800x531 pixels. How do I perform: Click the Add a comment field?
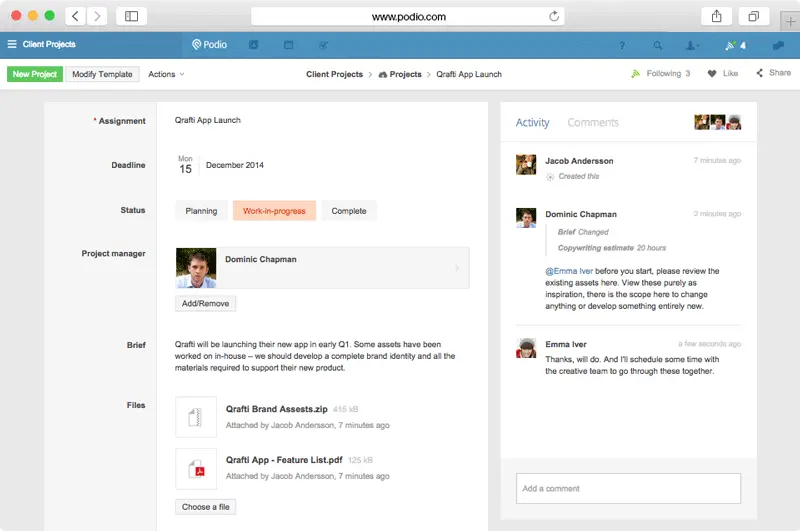coord(628,488)
